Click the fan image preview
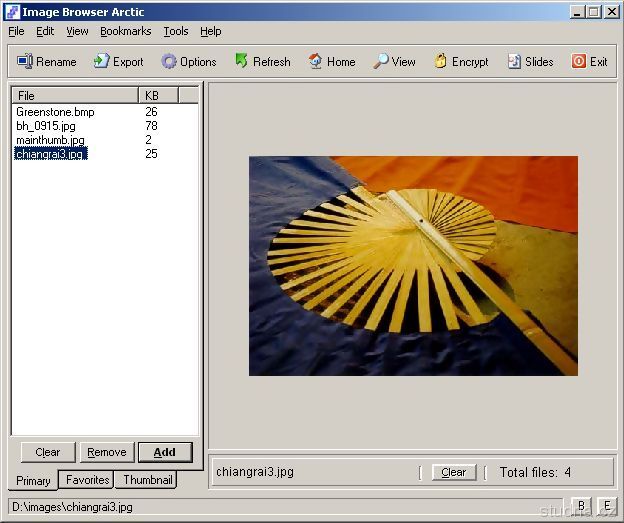The image size is (624, 523). (413, 265)
